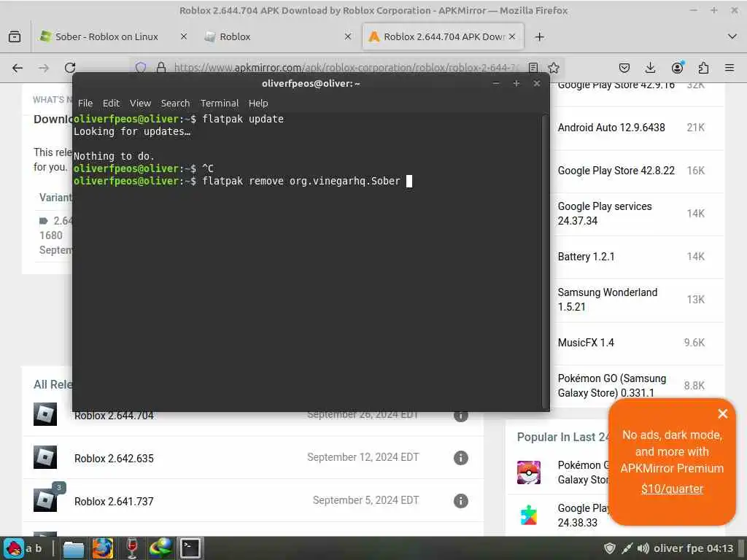
Task: Launch Firefox from the taskbar
Action: [x=102, y=548]
